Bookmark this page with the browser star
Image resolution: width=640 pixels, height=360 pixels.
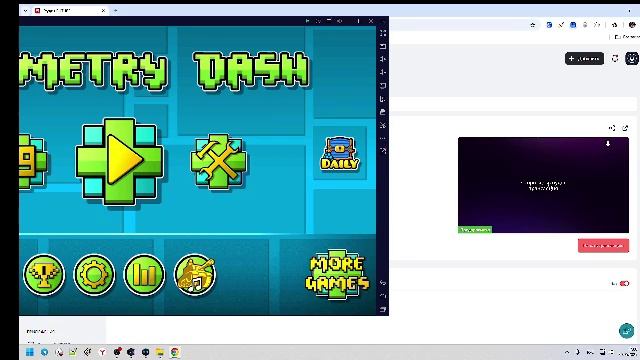533,25
